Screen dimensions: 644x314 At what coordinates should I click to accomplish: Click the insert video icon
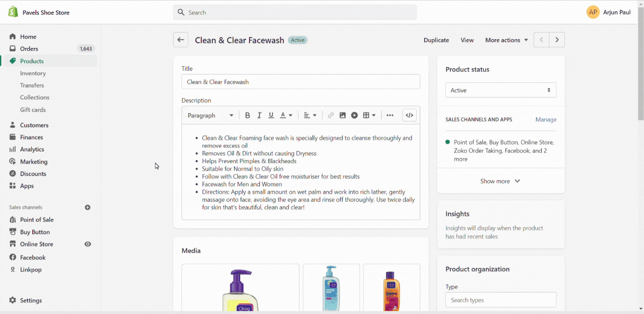tap(355, 115)
